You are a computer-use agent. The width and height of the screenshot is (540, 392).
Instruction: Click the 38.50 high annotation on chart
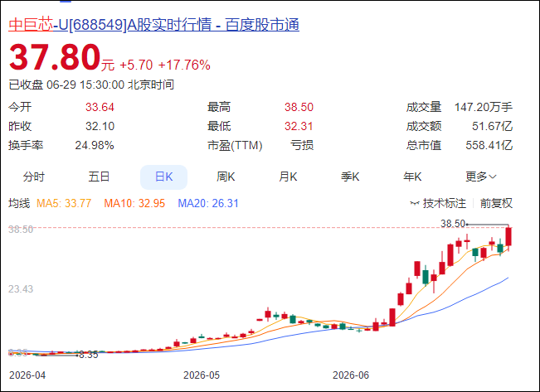[453, 224]
